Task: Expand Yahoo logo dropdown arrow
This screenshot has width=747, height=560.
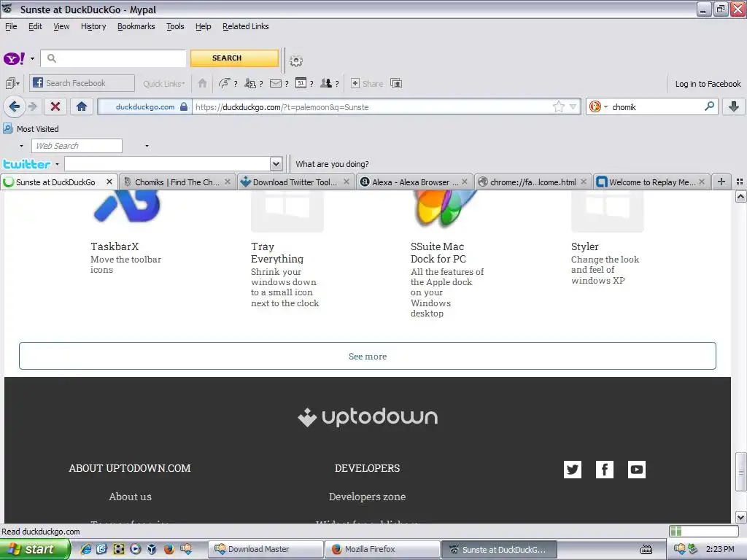Action: click(x=32, y=59)
